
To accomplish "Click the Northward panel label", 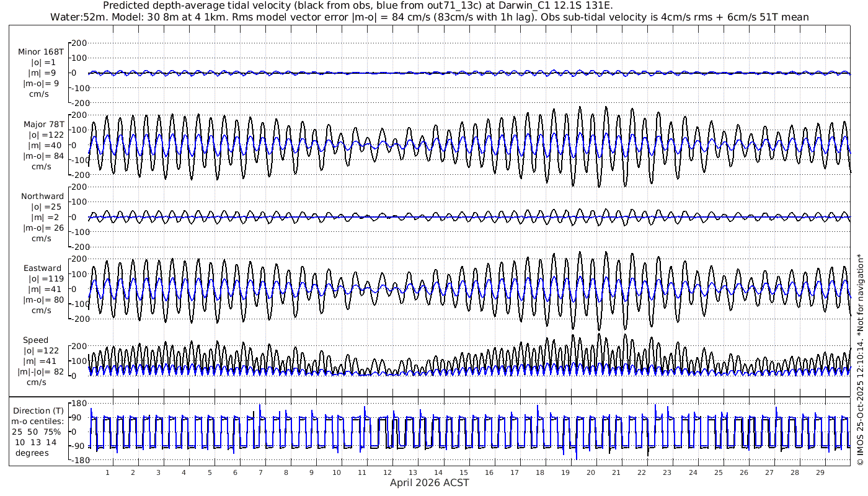I will coord(42,196).
